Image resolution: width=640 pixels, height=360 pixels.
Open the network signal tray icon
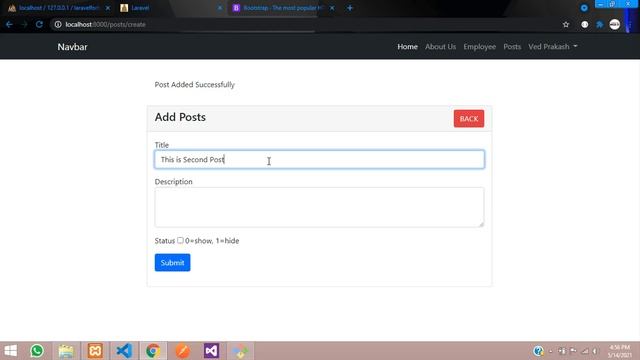click(585, 351)
